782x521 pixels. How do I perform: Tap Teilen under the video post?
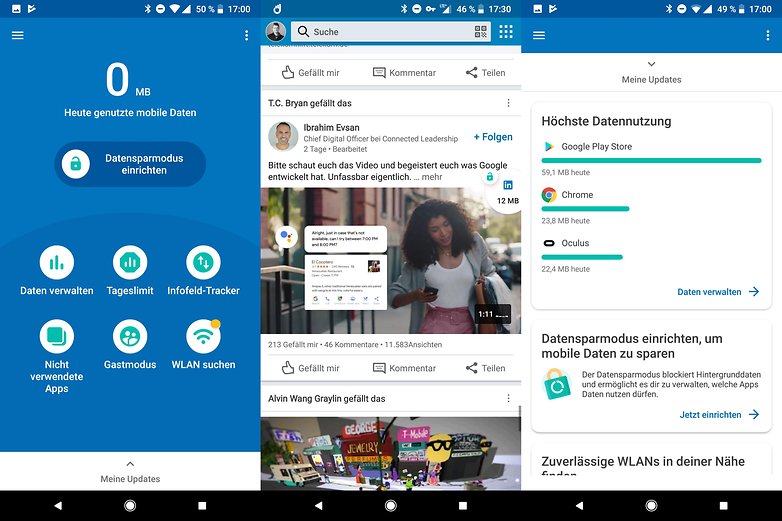pyautogui.click(x=486, y=368)
